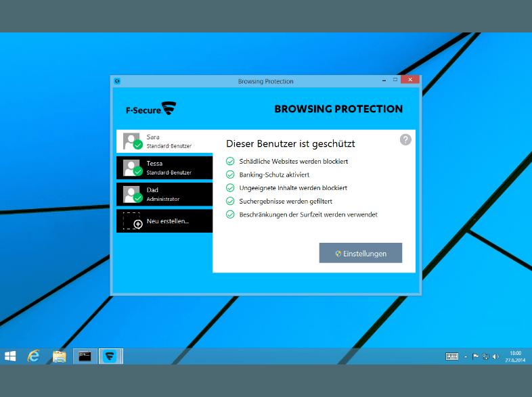Open the help question mark icon
Screen dimensions: 532x397
click(x=405, y=139)
